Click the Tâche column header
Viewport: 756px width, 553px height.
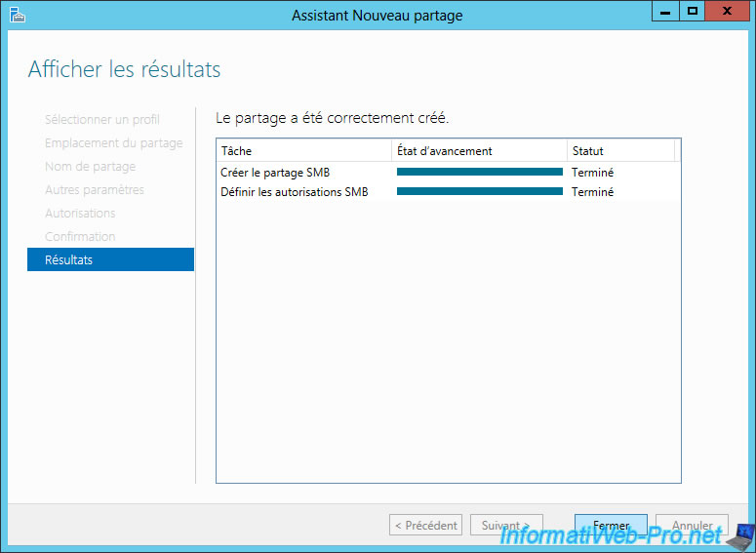click(x=304, y=151)
